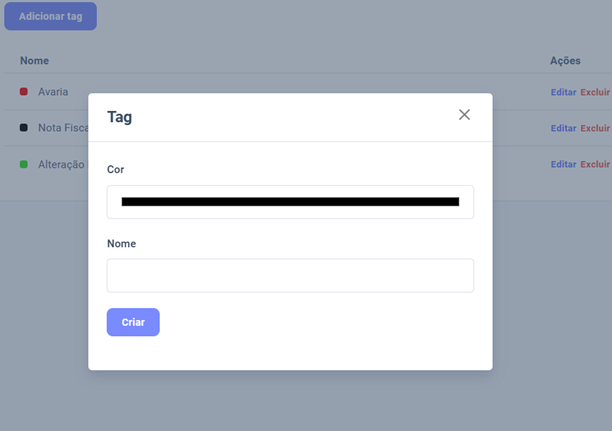This screenshot has width=612, height=431.
Task: Select the Alteração tag name
Action: (x=61, y=164)
